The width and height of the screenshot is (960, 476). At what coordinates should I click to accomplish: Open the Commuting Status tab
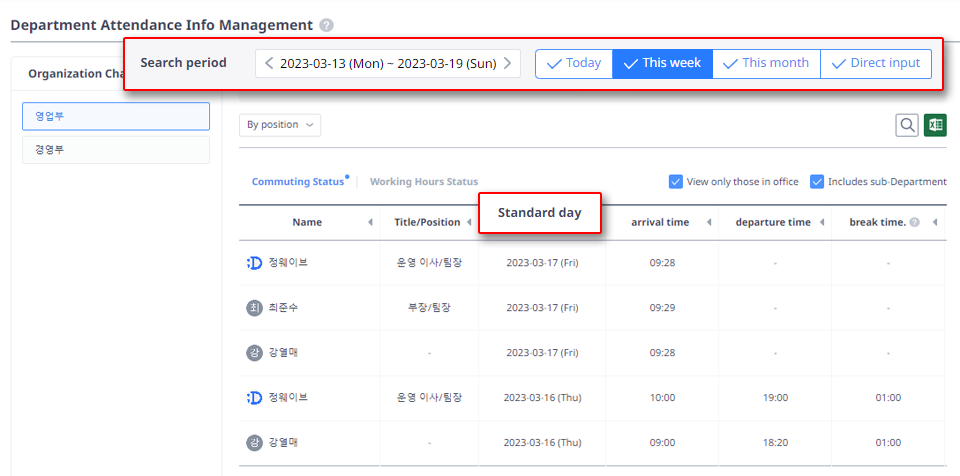297,182
